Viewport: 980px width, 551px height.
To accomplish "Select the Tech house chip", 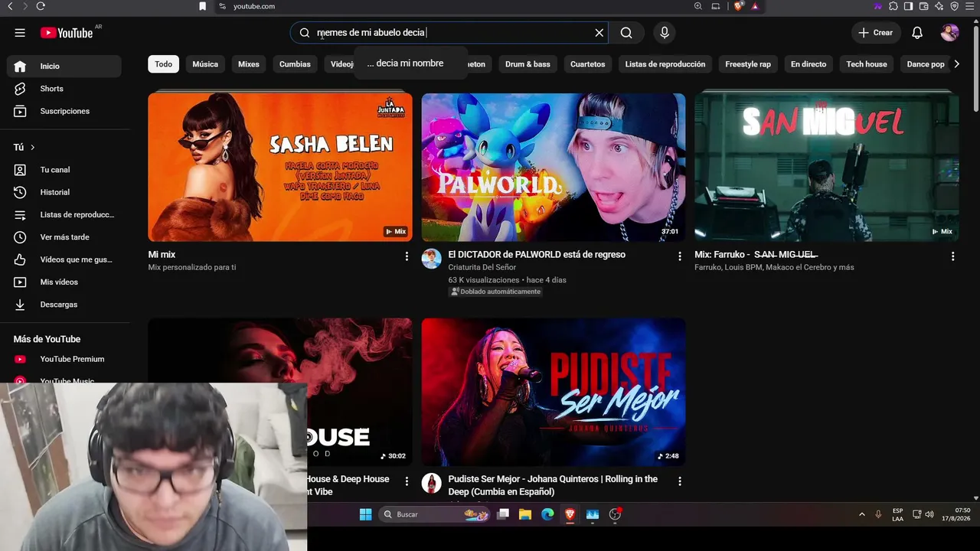I will [867, 64].
